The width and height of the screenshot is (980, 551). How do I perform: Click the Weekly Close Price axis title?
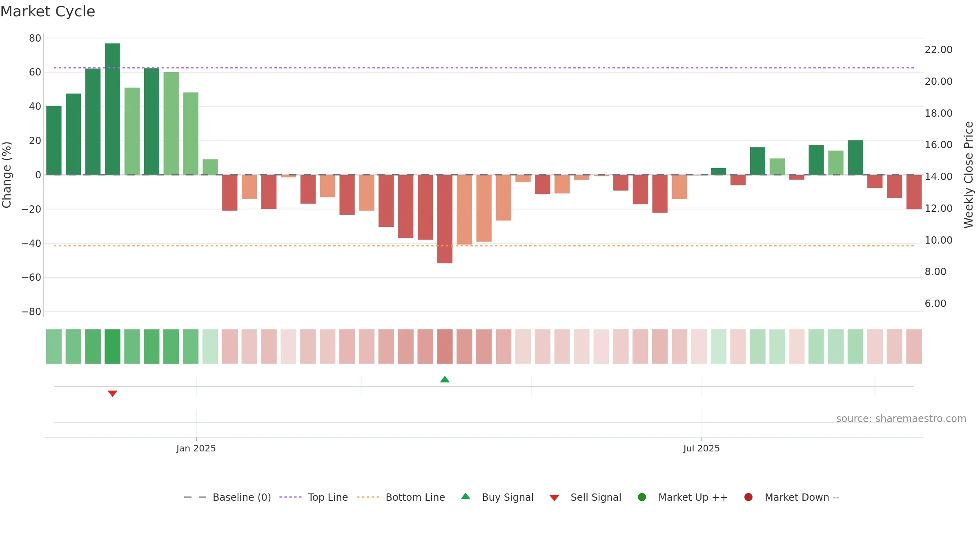968,175
